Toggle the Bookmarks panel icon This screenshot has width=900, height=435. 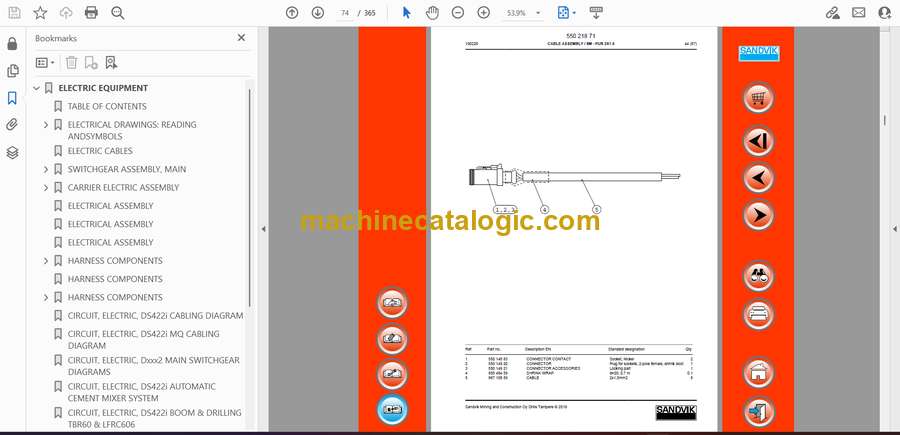click(x=12, y=98)
